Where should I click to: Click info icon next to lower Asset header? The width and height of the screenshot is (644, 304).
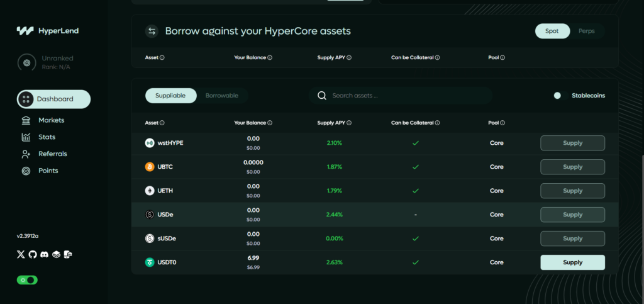pos(162,123)
